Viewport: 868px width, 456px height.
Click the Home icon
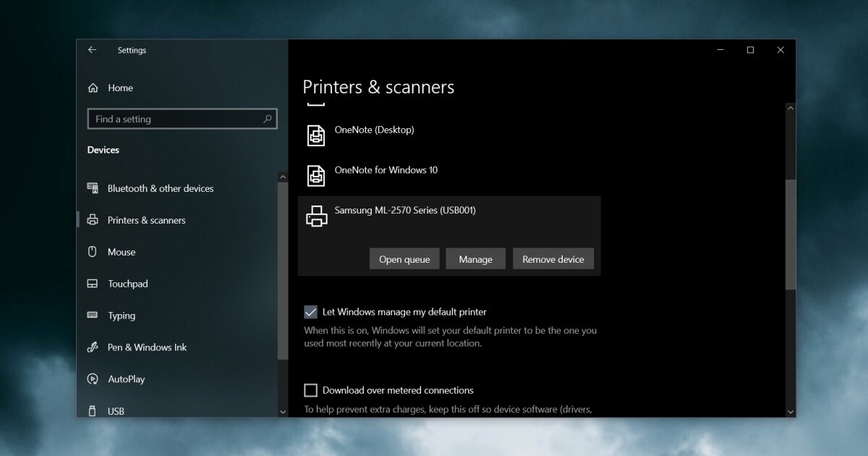pyautogui.click(x=93, y=88)
